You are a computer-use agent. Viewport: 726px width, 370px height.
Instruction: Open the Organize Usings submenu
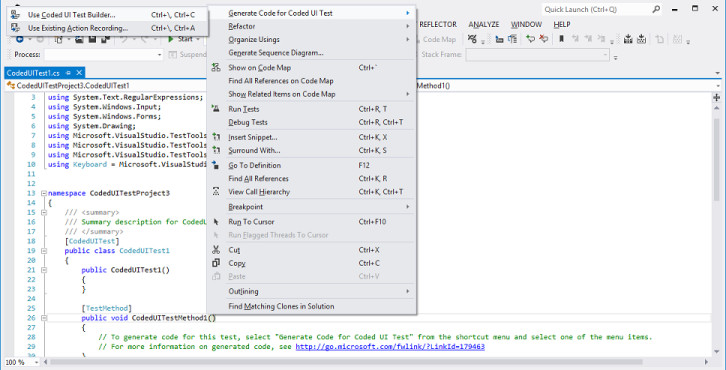311,39
